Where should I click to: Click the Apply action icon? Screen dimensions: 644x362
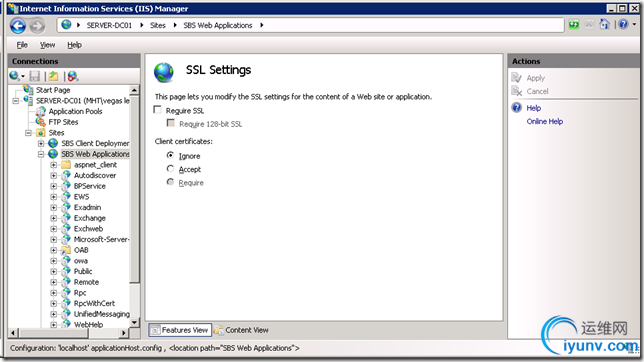pos(516,78)
